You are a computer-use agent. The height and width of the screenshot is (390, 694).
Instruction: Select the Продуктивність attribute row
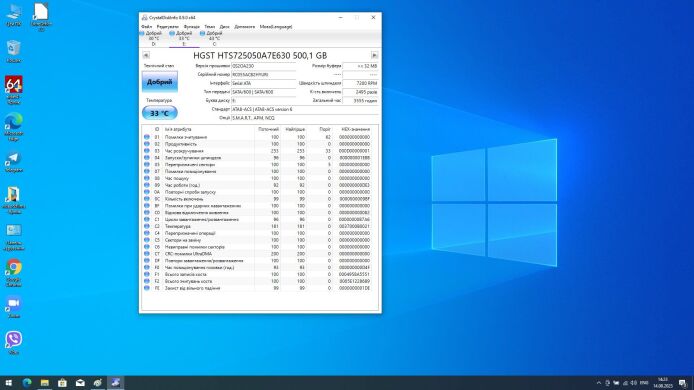coord(258,144)
